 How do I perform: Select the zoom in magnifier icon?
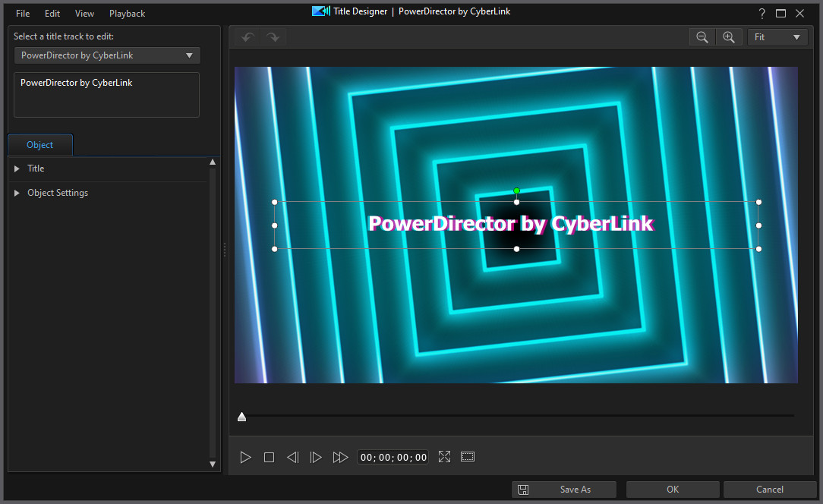pos(729,36)
